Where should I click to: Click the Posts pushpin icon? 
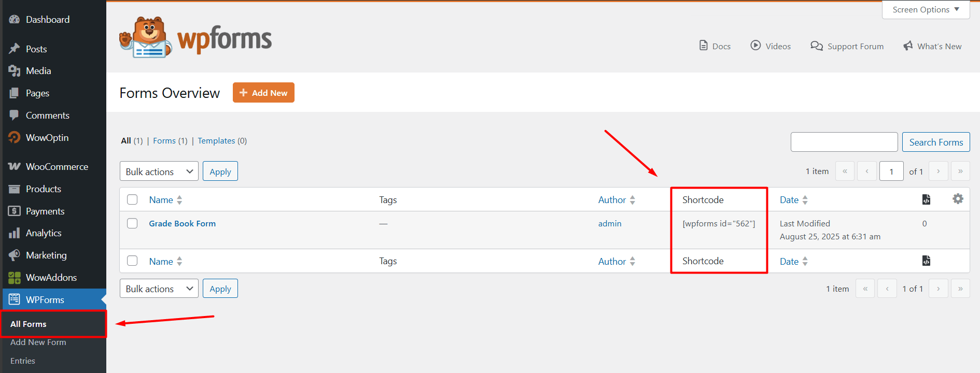tap(14, 49)
